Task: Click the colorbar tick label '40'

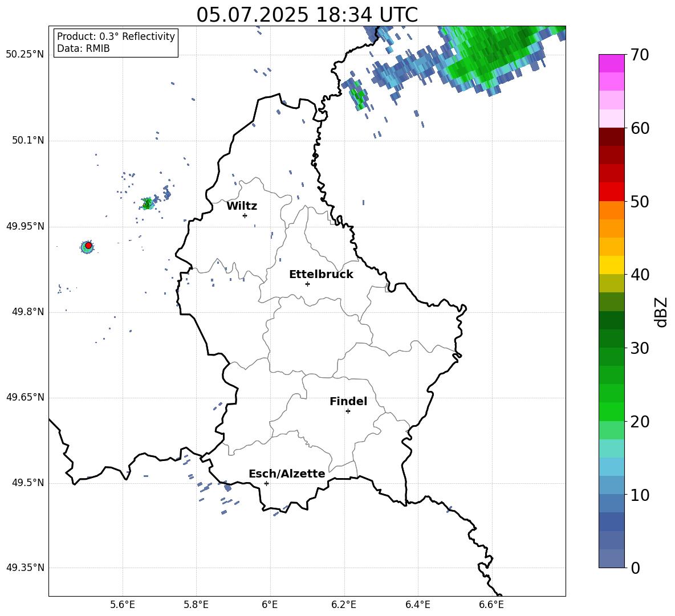Action: pos(640,275)
